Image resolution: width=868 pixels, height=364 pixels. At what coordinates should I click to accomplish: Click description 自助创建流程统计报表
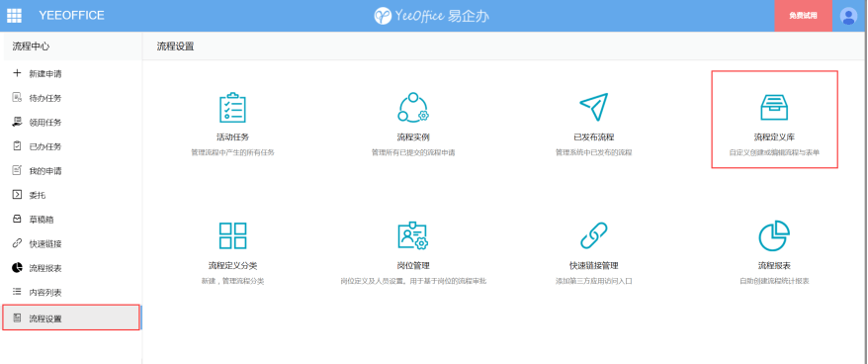(x=774, y=281)
